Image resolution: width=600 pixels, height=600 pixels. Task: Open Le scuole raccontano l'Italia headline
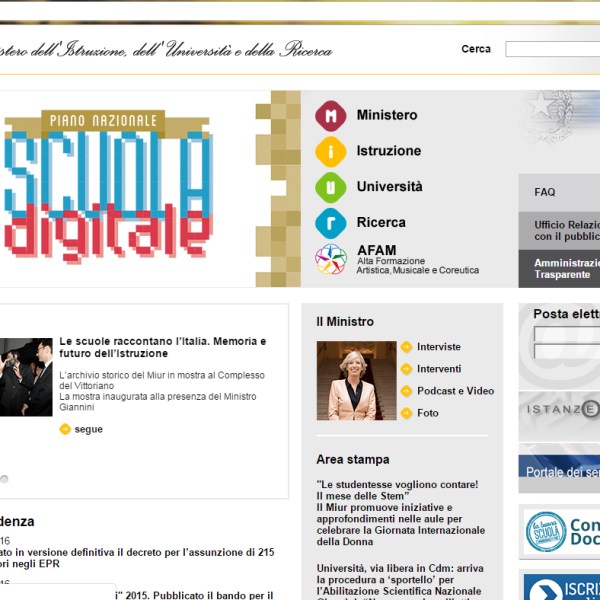coord(163,347)
